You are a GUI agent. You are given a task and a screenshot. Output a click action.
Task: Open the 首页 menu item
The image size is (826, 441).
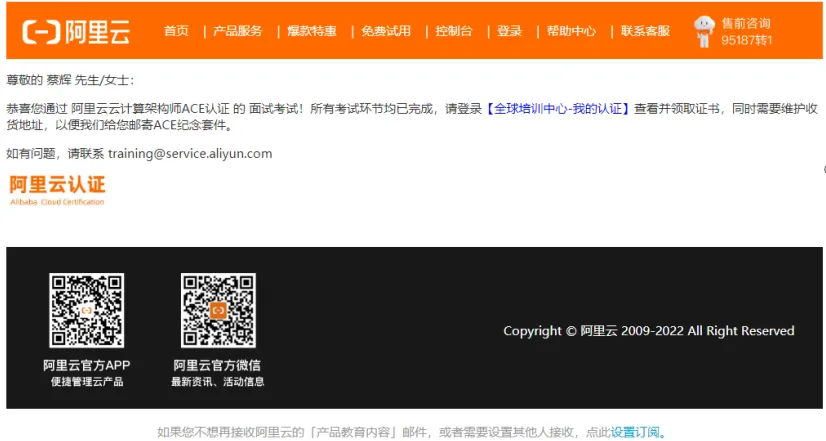176,31
